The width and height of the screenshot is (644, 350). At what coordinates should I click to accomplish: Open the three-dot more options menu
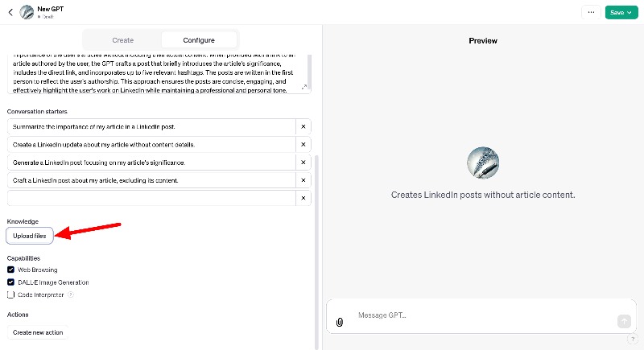tap(591, 12)
